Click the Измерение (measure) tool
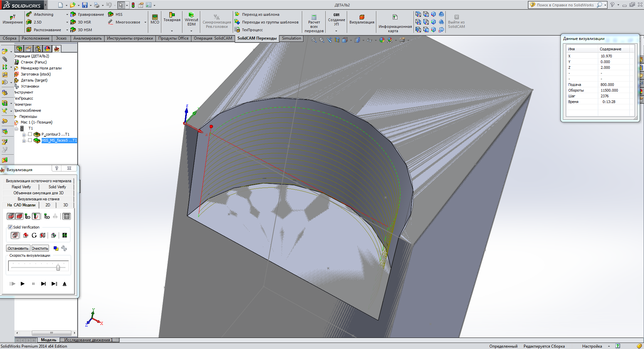 [13, 19]
